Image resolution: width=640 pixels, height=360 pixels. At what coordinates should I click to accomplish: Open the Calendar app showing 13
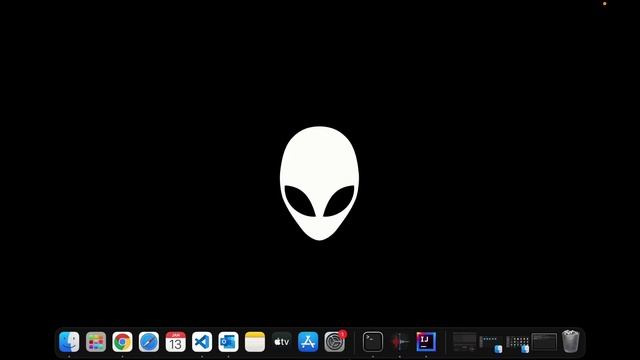click(176, 342)
